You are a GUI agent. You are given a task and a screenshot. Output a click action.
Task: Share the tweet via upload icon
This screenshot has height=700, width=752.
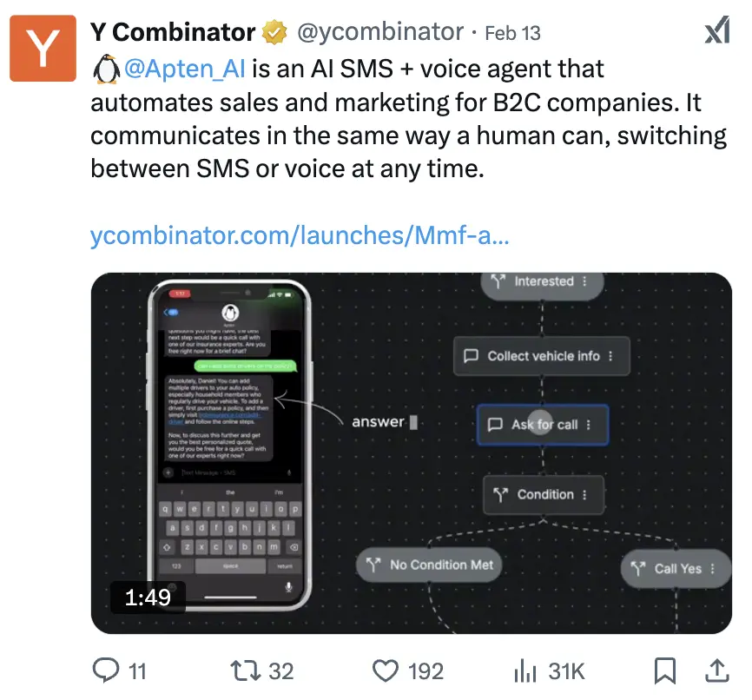(x=717, y=670)
